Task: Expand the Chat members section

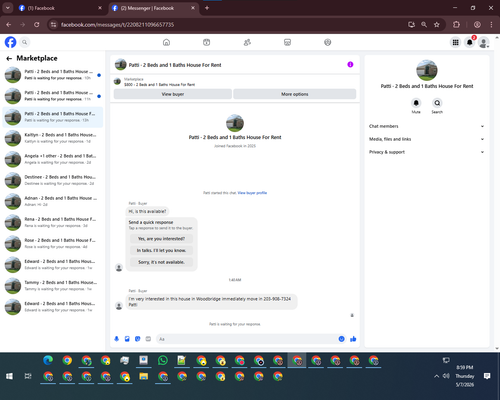Action: 426,126
